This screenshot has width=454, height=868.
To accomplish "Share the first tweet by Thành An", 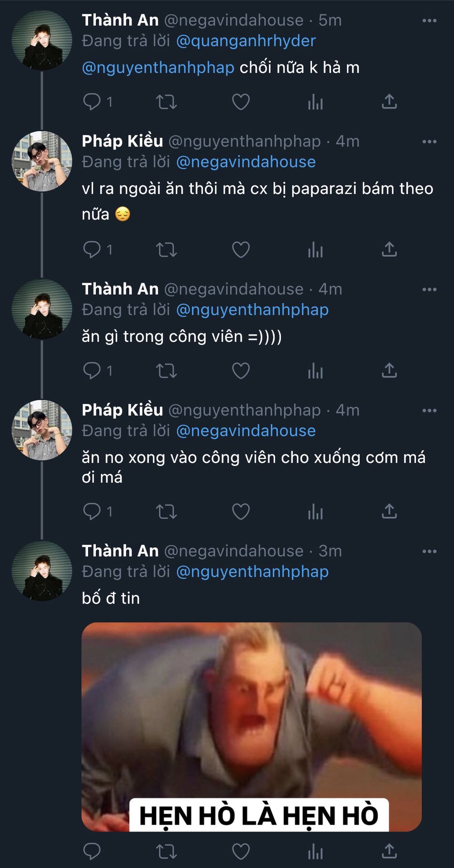I will pos(389,102).
